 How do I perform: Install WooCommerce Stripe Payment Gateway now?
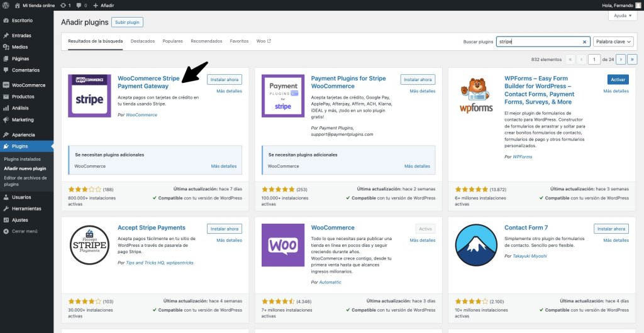225,80
